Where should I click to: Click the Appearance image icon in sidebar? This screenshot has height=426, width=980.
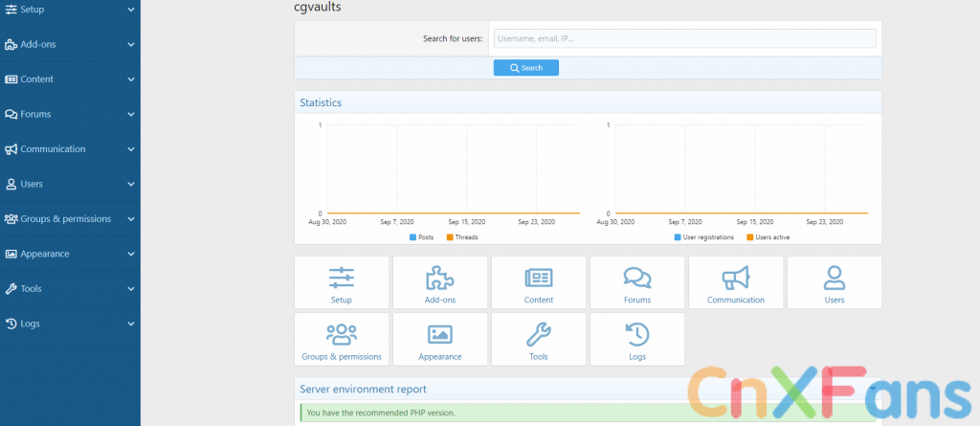[11, 254]
